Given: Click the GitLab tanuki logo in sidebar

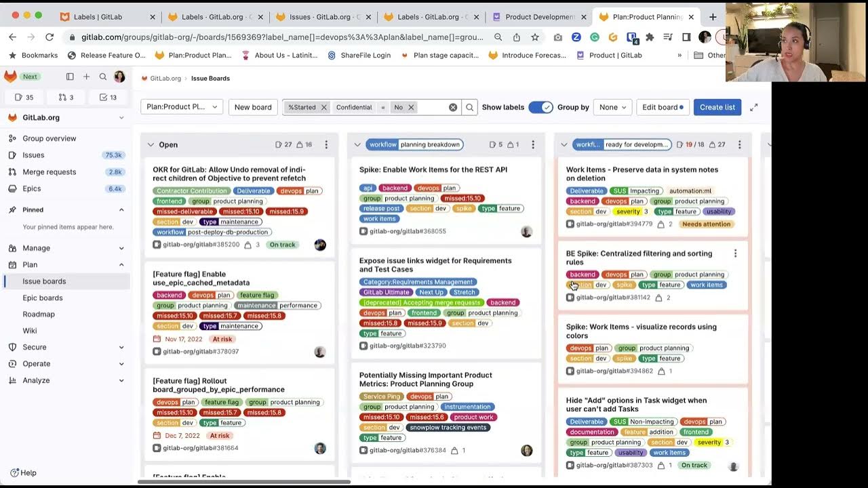Looking at the screenshot, I should [x=10, y=77].
